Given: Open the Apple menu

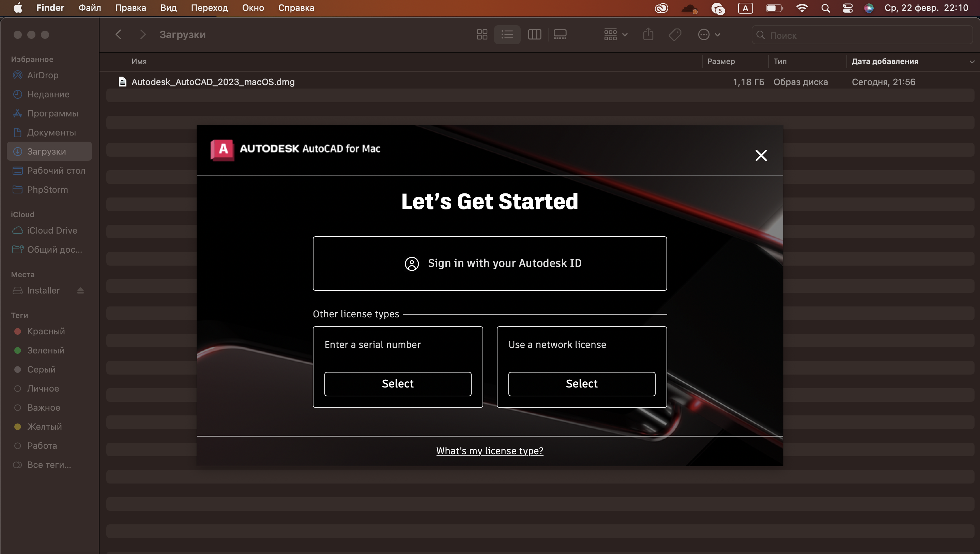Looking at the screenshot, I should [17, 8].
